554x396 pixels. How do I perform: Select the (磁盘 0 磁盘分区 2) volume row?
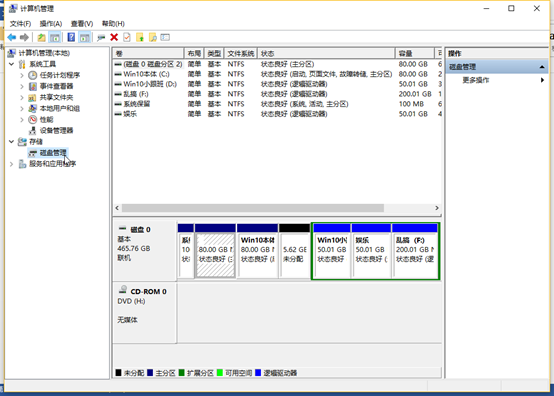pos(277,64)
